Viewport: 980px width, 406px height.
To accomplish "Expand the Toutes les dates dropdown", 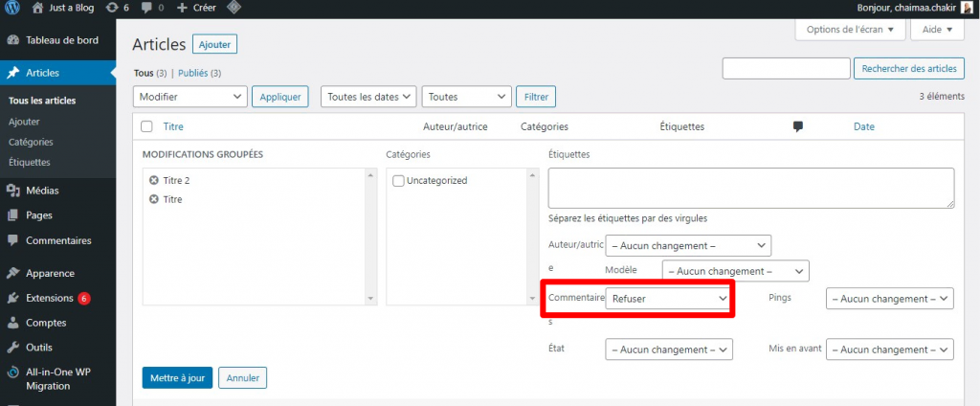I will click(x=369, y=97).
